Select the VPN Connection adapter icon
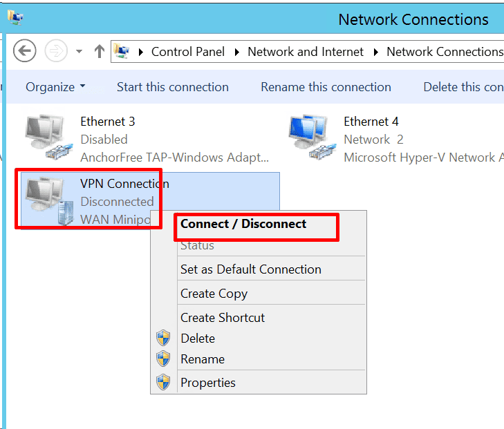Image resolution: width=504 pixels, height=429 pixels. [50, 201]
